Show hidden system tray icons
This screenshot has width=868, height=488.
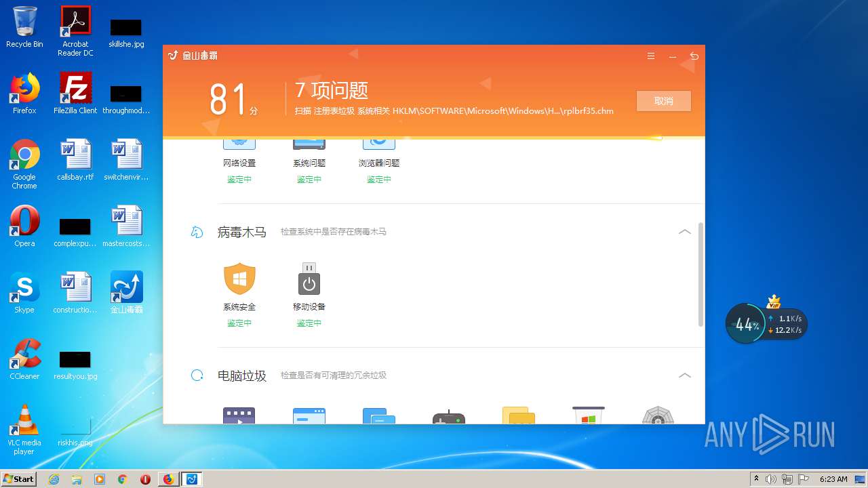[756, 479]
